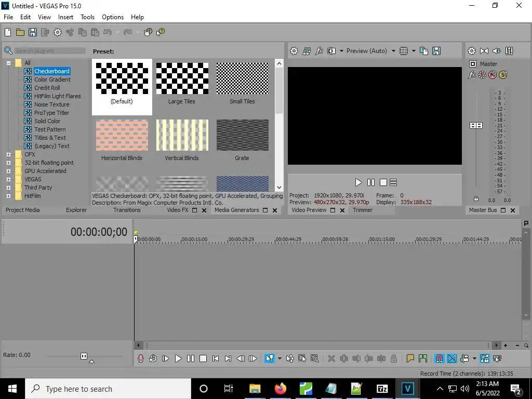Screen dimensions: 532x399
Task: Click Record button on transport bar
Action: coord(140,358)
